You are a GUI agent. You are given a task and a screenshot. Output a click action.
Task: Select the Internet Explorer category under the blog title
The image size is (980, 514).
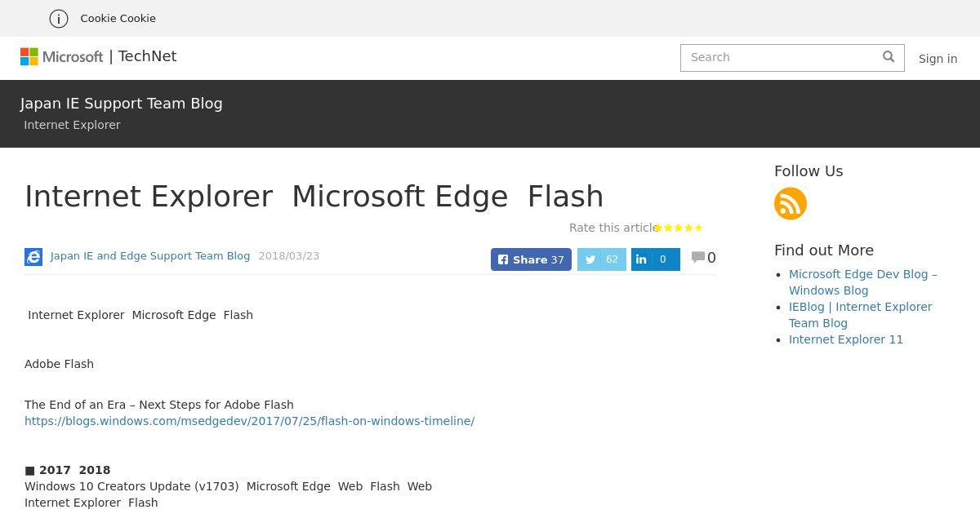tap(72, 125)
